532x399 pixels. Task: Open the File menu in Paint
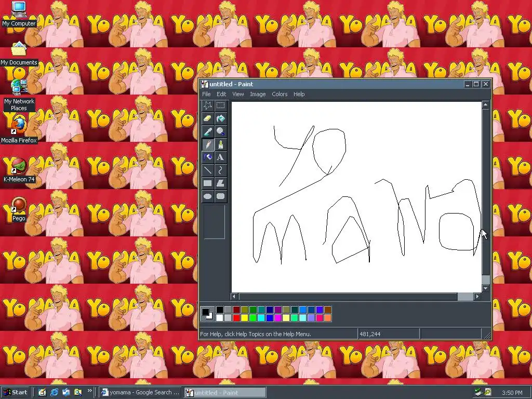pos(206,94)
